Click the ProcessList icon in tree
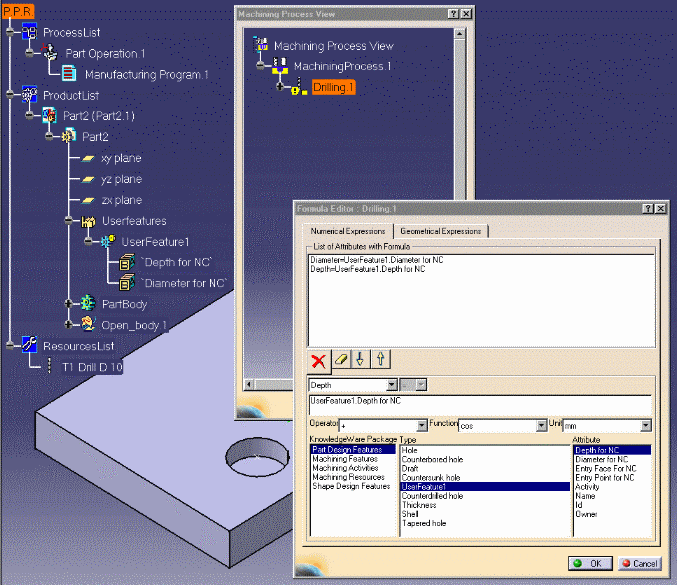The width and height of the screenshot is (677, 585). click(29, 33)
